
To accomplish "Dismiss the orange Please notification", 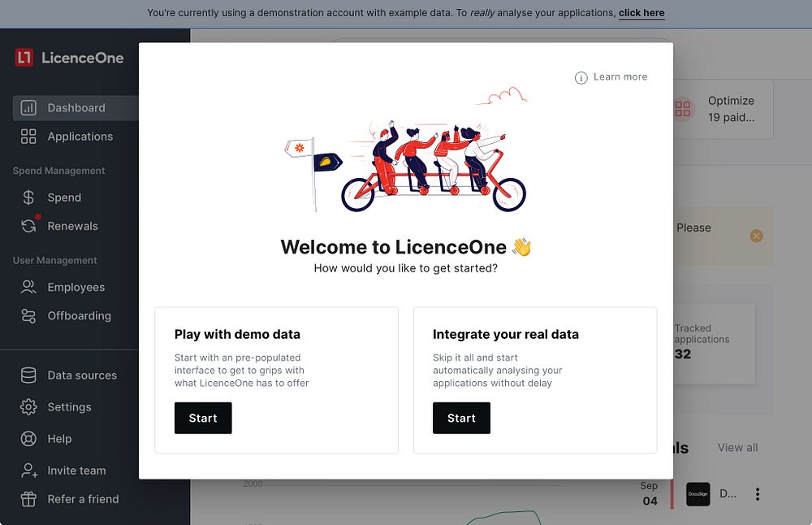I will tap(756, 236).
